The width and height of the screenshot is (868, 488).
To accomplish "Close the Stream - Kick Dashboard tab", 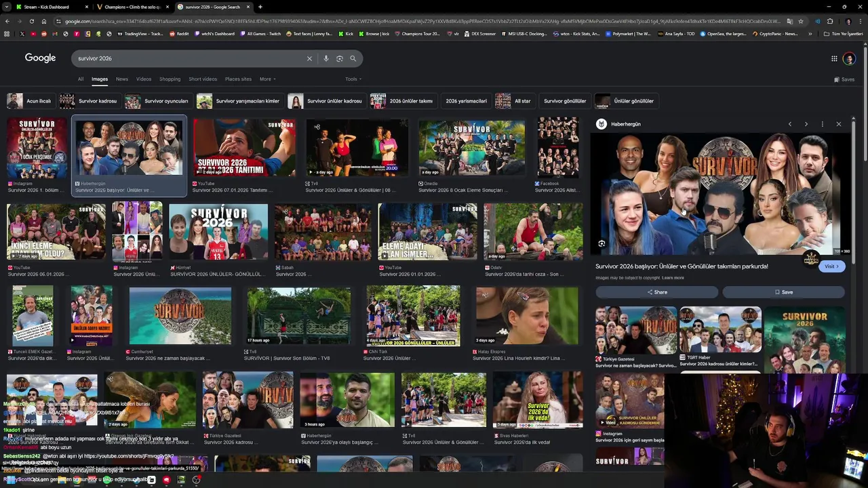I will coord(86,7).
